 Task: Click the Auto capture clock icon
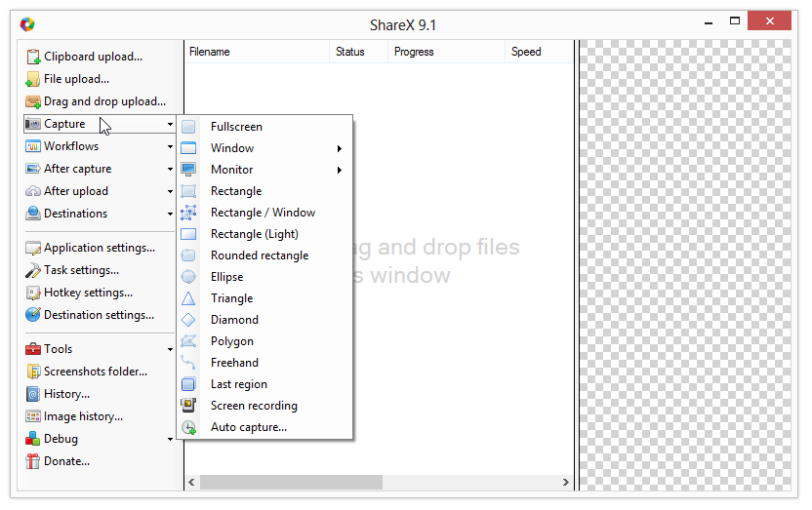tap(188, 427)
